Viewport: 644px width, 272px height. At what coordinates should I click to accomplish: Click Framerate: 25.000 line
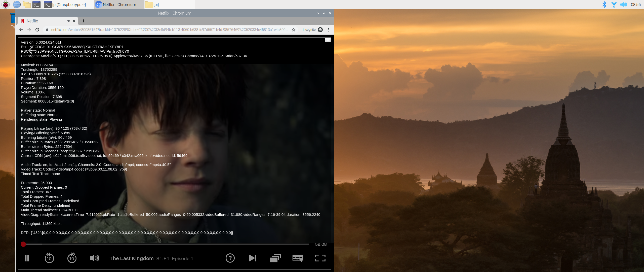click(x=36, y=183)
